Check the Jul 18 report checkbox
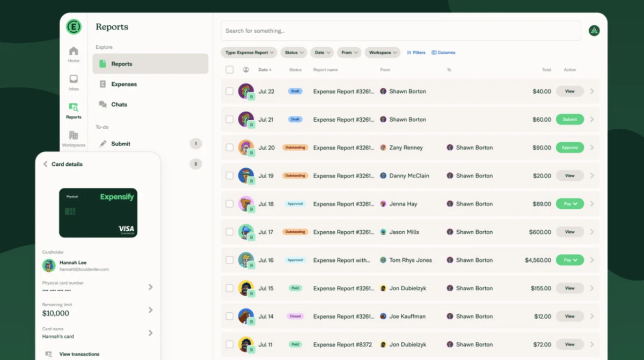The image size is (644, 360). click(230, 204)
